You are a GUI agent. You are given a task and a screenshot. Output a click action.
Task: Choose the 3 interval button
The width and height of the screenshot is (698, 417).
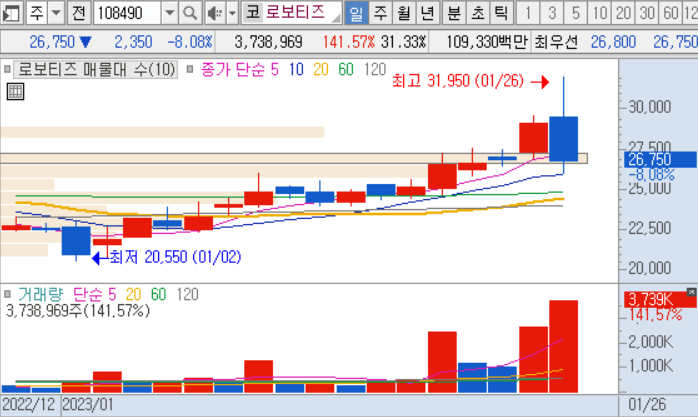click(x=552, y=13)
